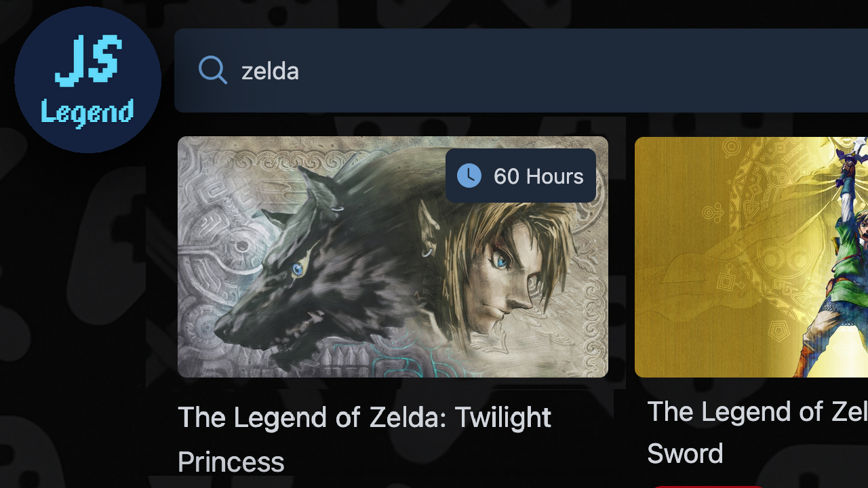This screenshot has height=488, width=868.
Task: Click the clock icon beside 60 Hours
Action: tap(469, 176)
